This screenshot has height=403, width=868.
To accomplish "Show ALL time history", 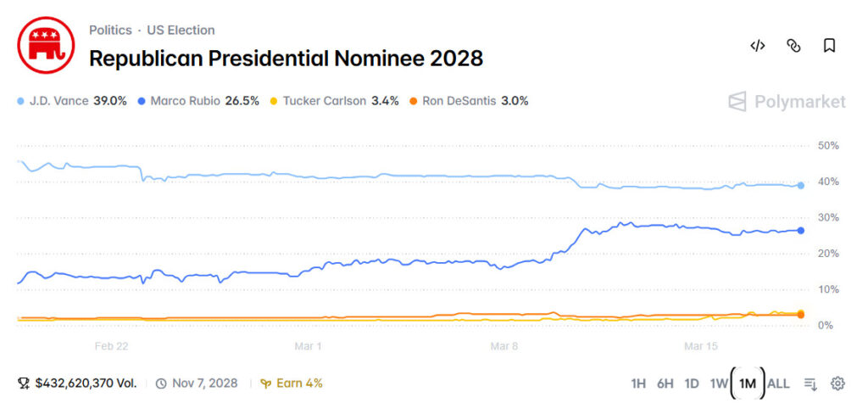I will [778, 383].
